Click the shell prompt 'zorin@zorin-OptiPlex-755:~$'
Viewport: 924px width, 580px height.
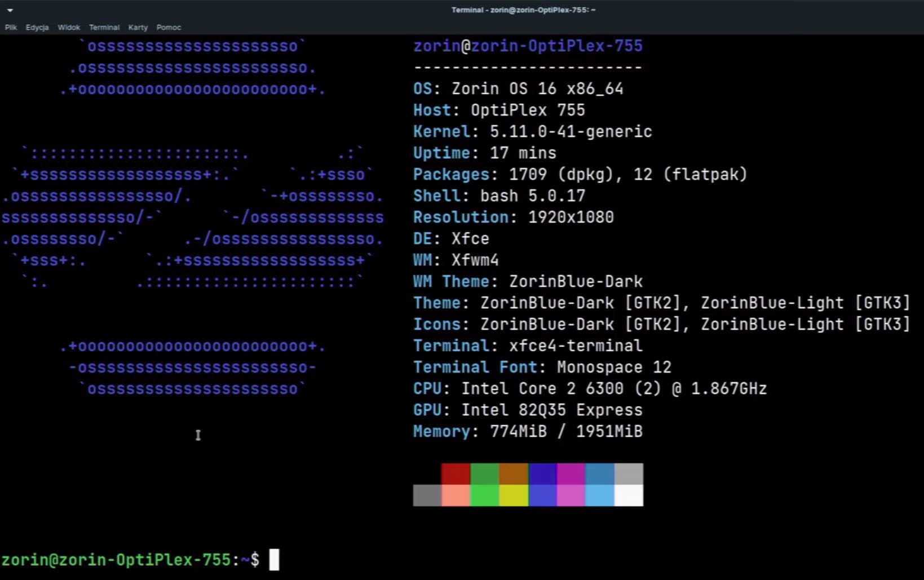[130, 560]
